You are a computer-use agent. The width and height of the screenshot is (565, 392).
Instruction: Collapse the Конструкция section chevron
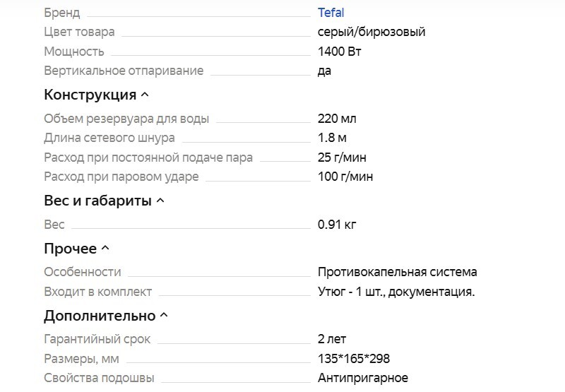click(145, 95)
